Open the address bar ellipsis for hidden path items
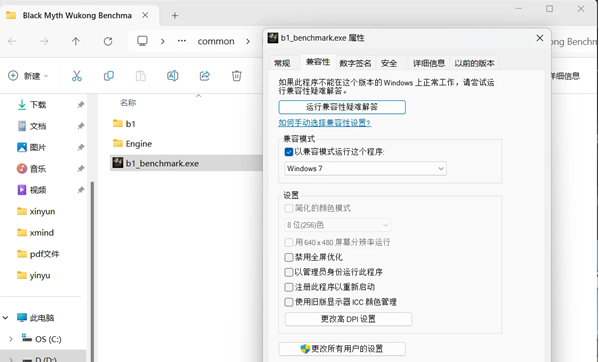This screenshot has width=599, height=362. (182, 41)
